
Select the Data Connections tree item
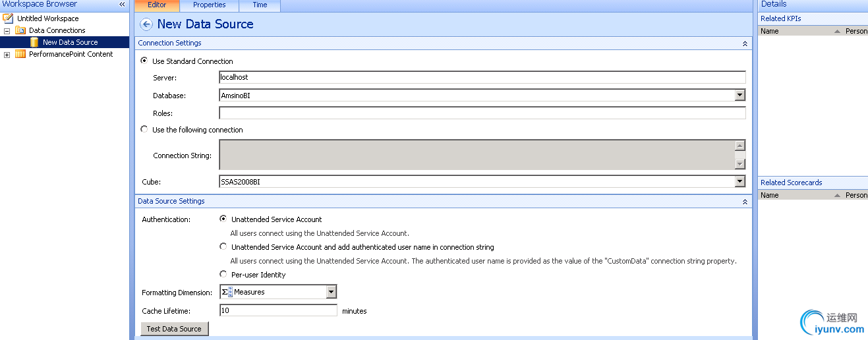tap(57, 30)
